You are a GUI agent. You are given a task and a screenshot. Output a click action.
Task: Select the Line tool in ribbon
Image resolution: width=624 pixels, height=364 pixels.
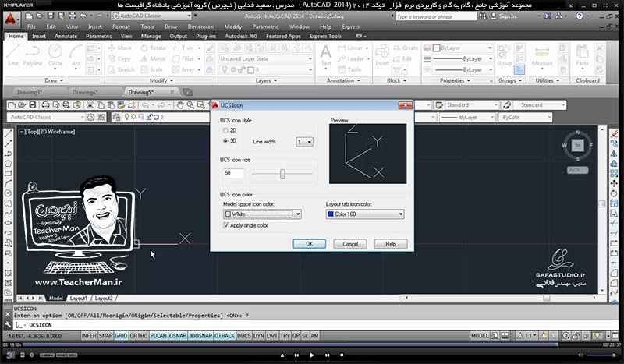[12, 55]
